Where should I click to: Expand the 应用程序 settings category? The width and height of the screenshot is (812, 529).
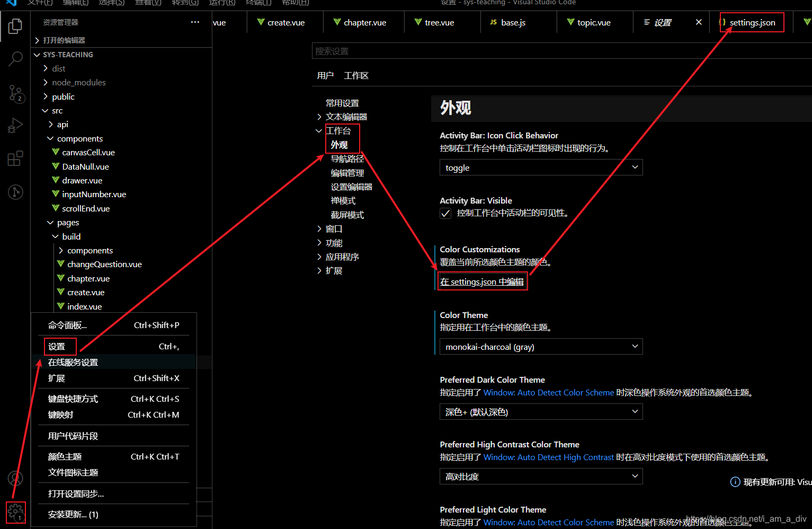[319, 257]
